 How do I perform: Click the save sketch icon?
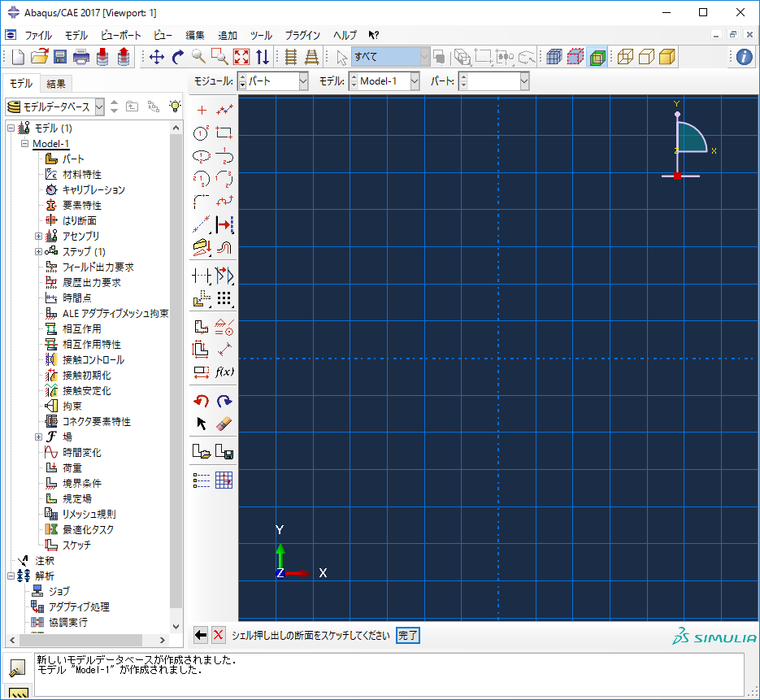[224, 452]
